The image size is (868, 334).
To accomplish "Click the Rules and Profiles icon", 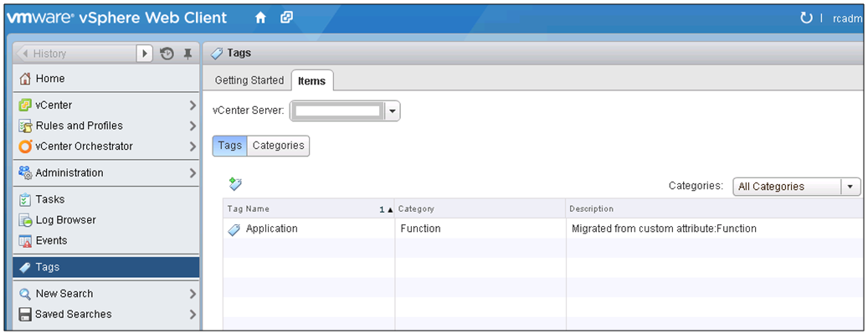I will pos(25,126).
